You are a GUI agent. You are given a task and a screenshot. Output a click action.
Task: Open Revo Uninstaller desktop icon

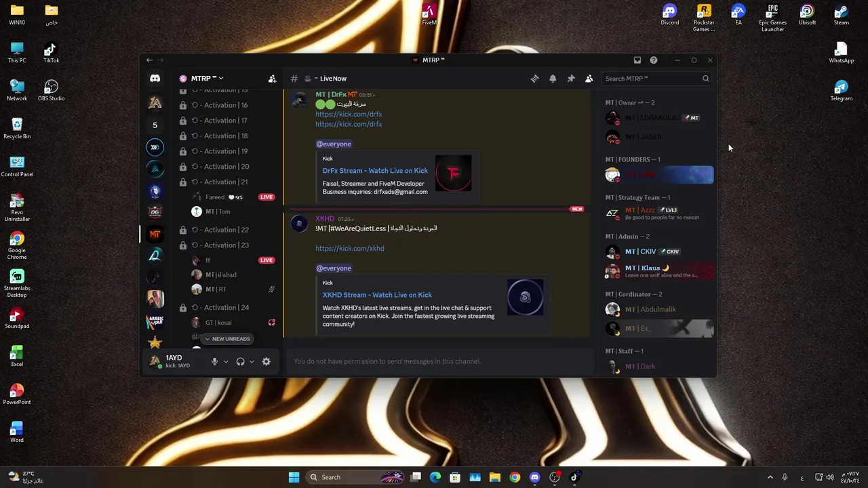[17, 207]
